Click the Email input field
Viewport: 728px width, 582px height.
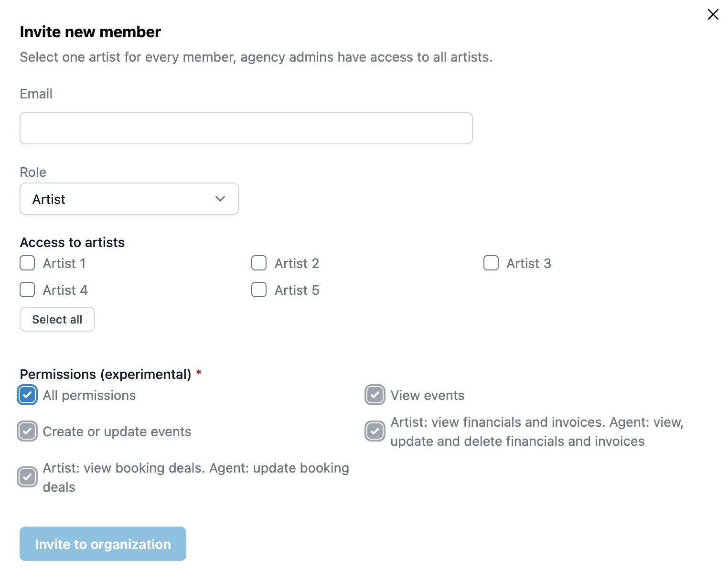[x=246, y=128]
